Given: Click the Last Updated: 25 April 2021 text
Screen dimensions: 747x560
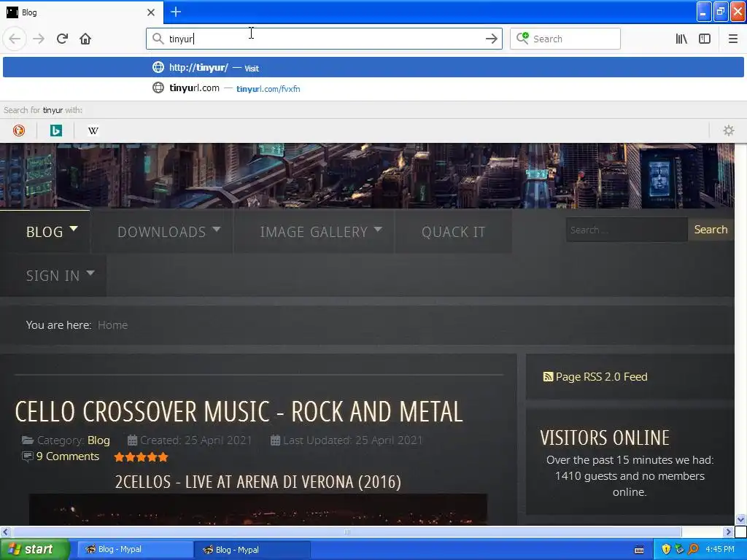Looking at the screenshot, I should point(352,440).
